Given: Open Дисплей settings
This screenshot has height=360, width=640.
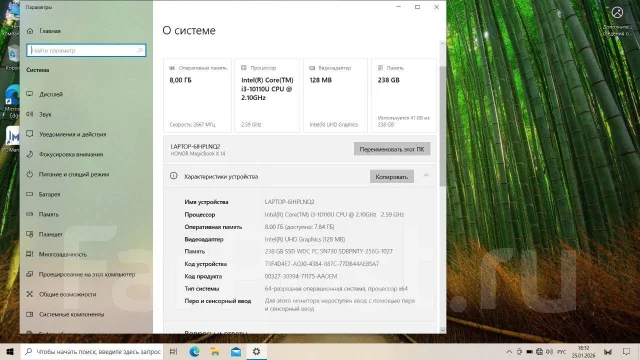Looking at the screenshot, I should 51,94.
